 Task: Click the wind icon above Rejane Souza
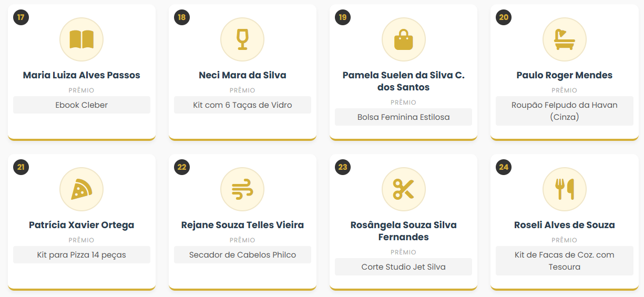point(242,189)
